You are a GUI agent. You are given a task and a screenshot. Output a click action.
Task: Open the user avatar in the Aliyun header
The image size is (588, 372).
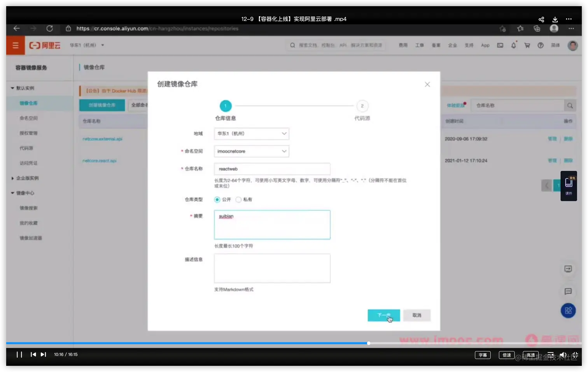572,45
